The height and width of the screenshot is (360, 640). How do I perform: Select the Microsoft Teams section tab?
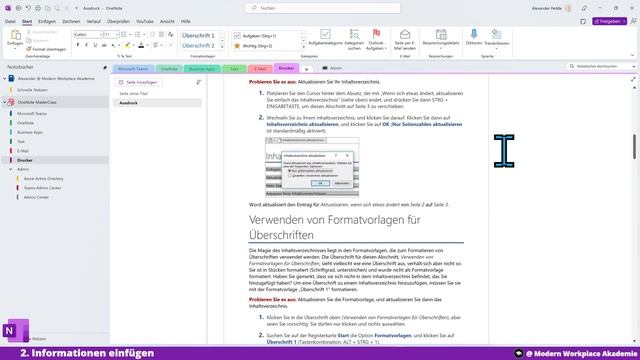tap(133, 69)
